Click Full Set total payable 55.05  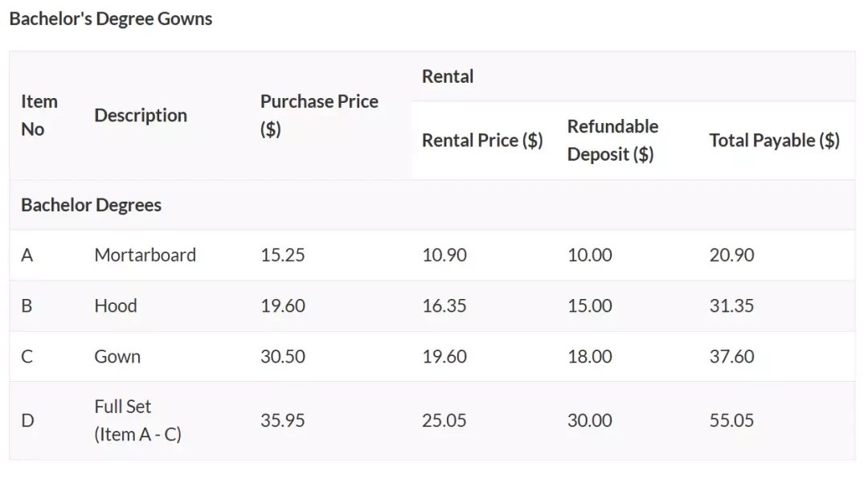pos(731,420)
